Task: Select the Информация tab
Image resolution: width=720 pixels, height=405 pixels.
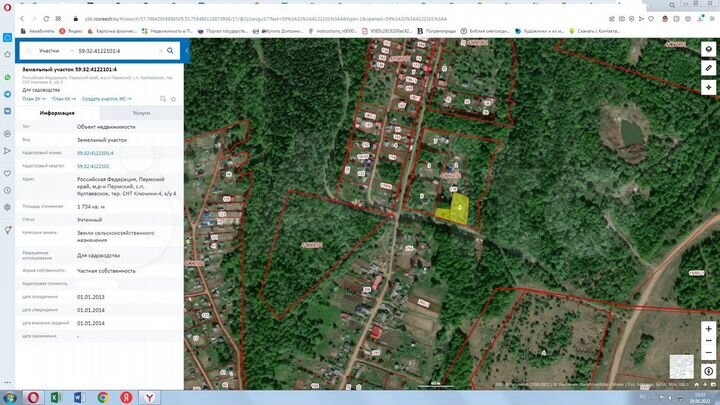Action: pos(57,114)
